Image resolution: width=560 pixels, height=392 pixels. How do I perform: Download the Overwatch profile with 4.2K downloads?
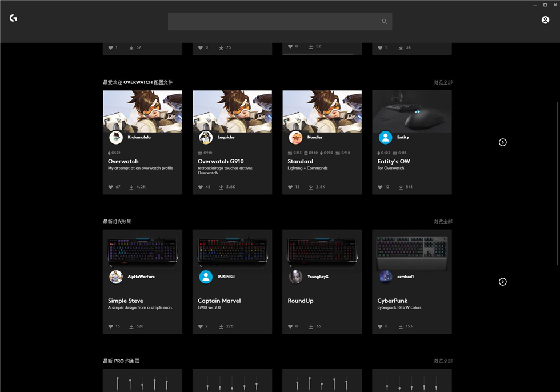(131, 187)
